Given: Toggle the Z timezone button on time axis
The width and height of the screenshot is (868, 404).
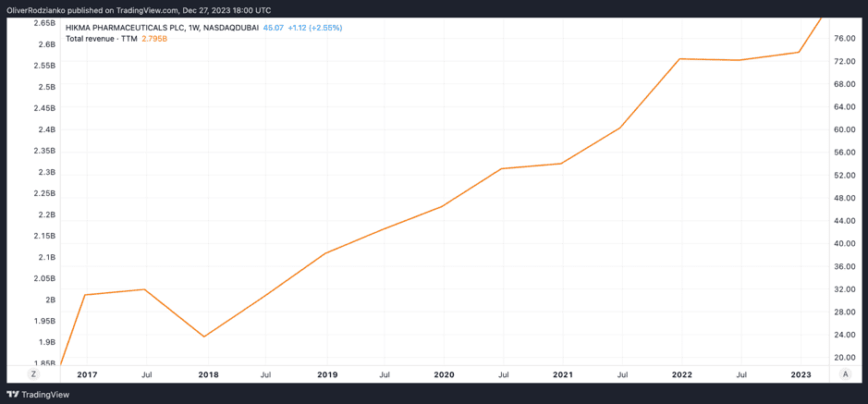Looking at the screenshot, I should [x=33, y=374].
